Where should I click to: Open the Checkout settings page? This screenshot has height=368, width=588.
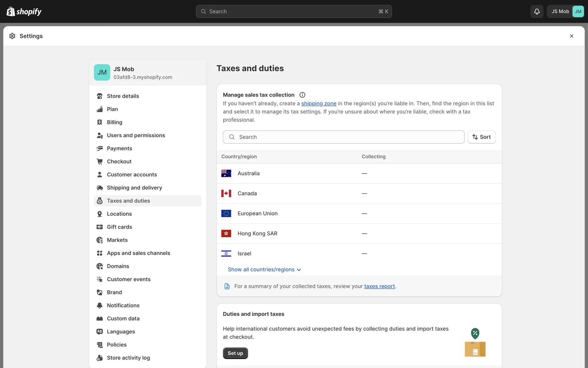[x=119, y=161]
